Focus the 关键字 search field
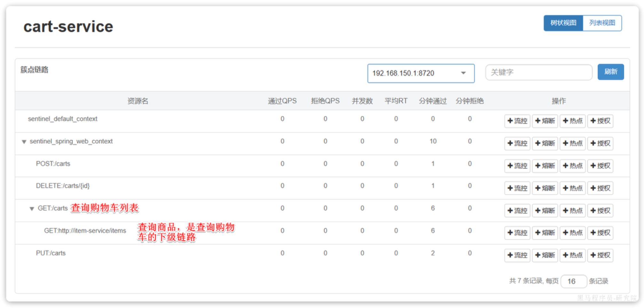 tap(539, 72)
